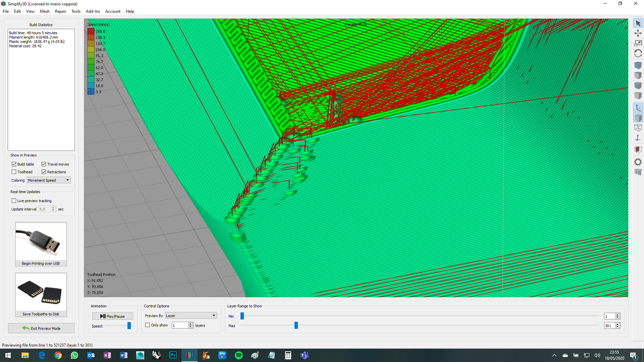This screenshot has height=362, width=644.
Task: Select the arrow selection tool
Action: click(638, 23)
